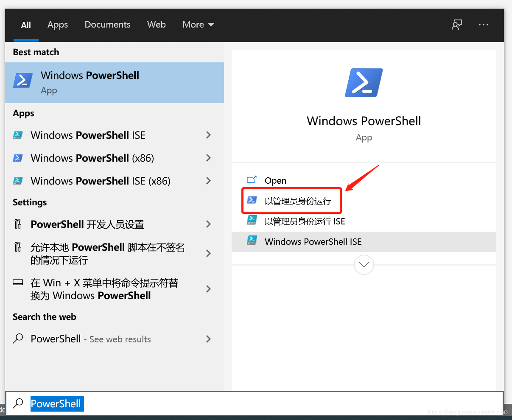Switch to the Web tab
The width and height of the screenshot is (512, 420).
[157, 25]
